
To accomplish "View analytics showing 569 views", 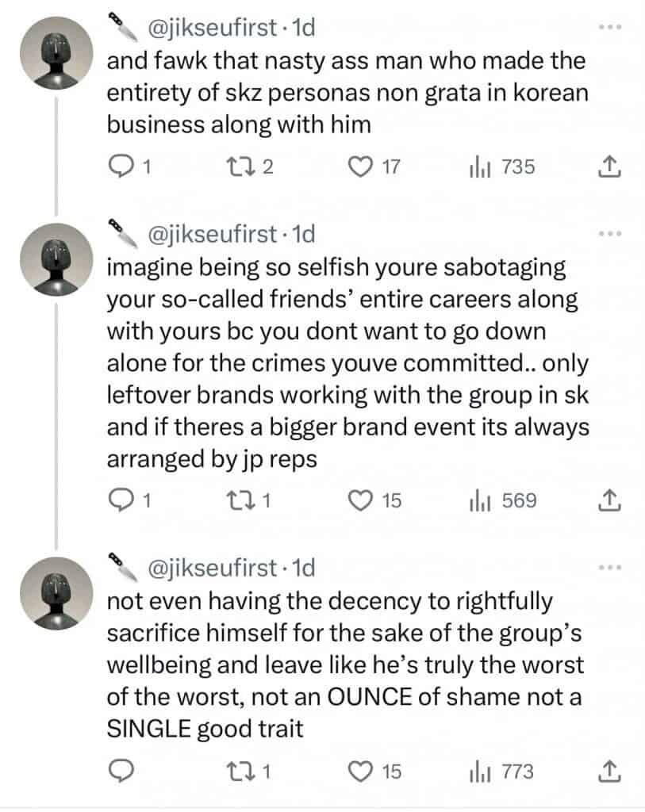I will click(x=479, y=501).
